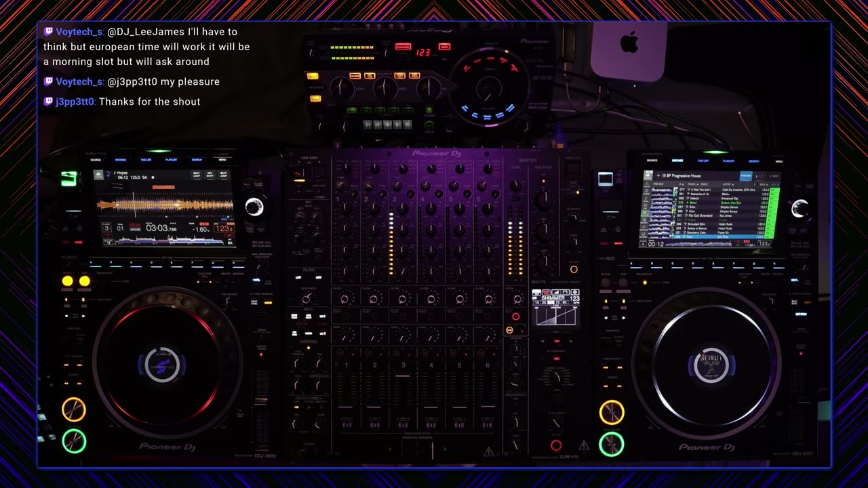Open Voytech_s profile from 'my pleasure' message

(x=79, y=81)
